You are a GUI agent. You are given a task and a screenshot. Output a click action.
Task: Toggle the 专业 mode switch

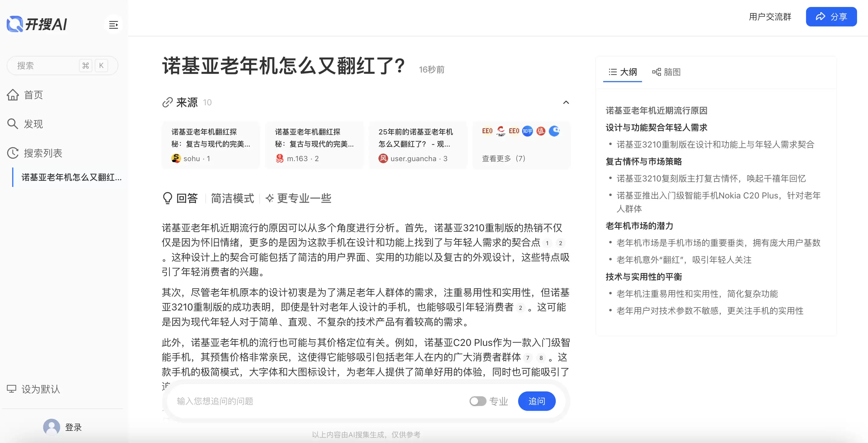coord(477,401)
